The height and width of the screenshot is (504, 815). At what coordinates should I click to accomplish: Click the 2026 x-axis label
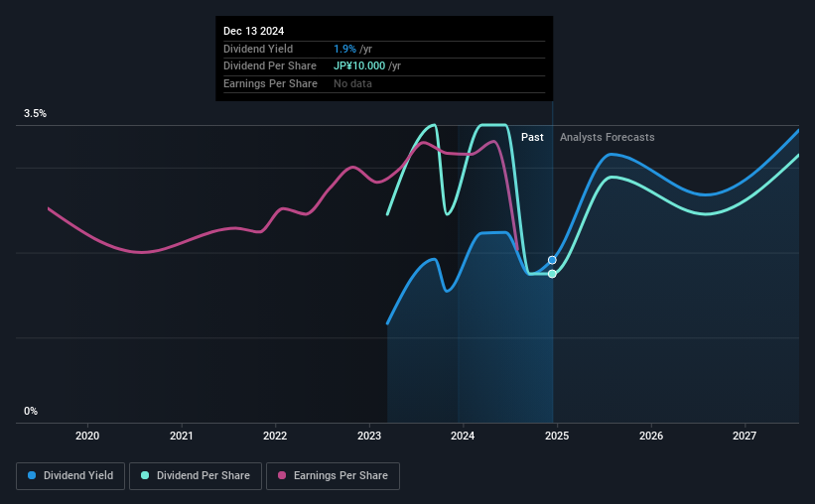651,436
